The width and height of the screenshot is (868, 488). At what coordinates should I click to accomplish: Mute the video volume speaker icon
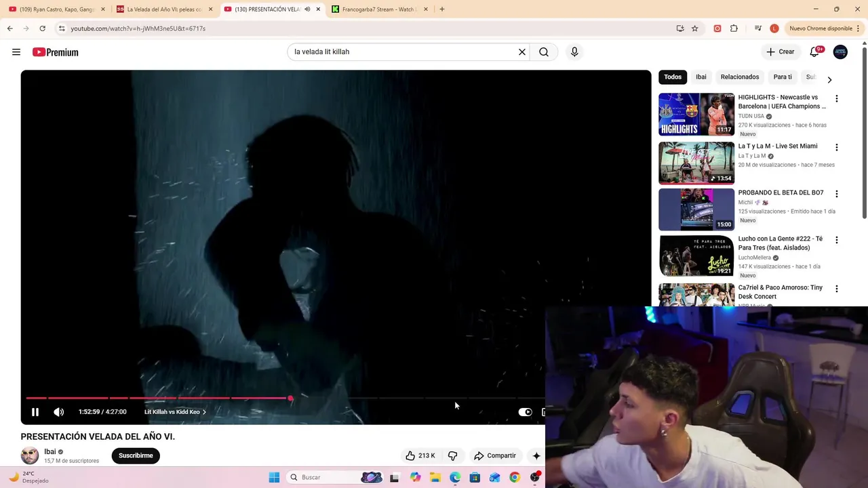click(59, 411)
